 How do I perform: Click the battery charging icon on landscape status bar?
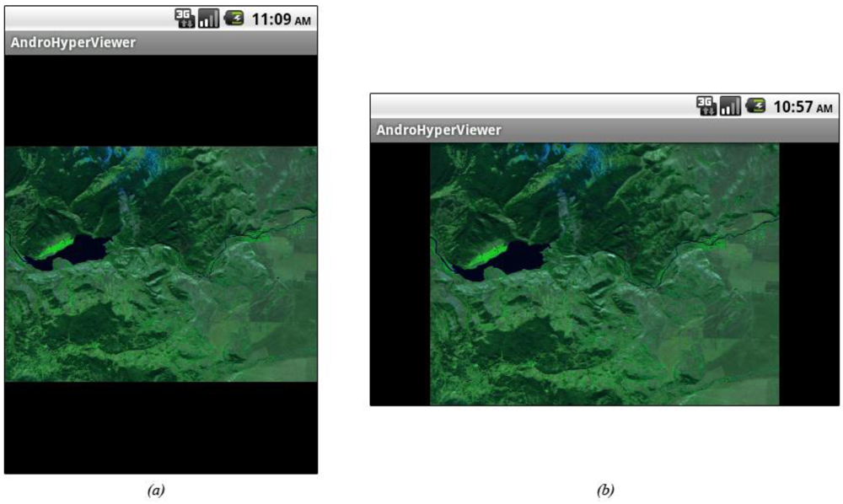coord(755,107)
